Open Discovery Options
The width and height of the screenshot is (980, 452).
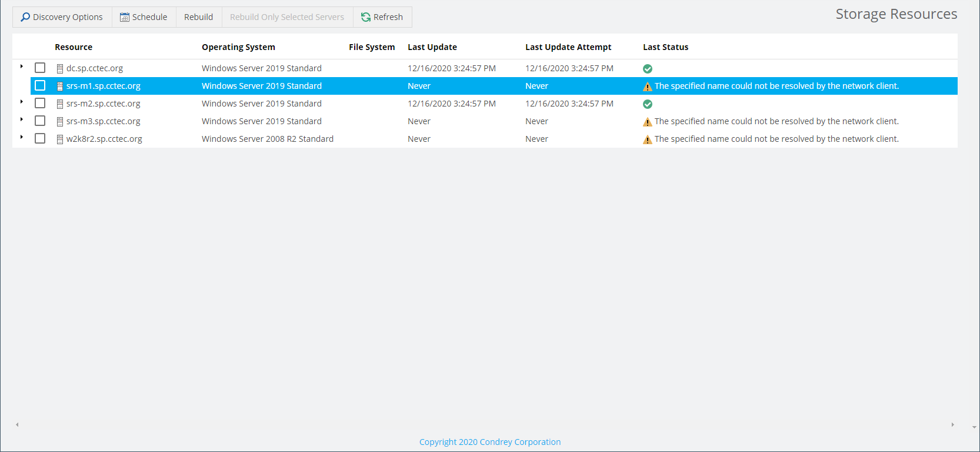[x=62, y=17]
